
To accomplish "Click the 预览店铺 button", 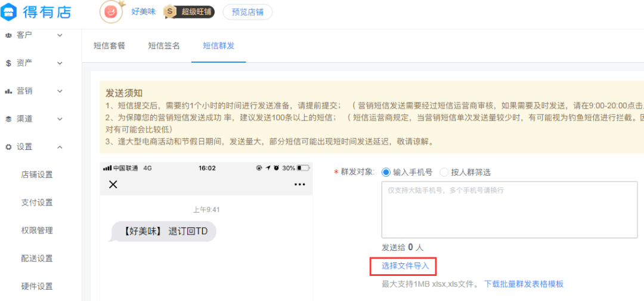I will 247,12.
